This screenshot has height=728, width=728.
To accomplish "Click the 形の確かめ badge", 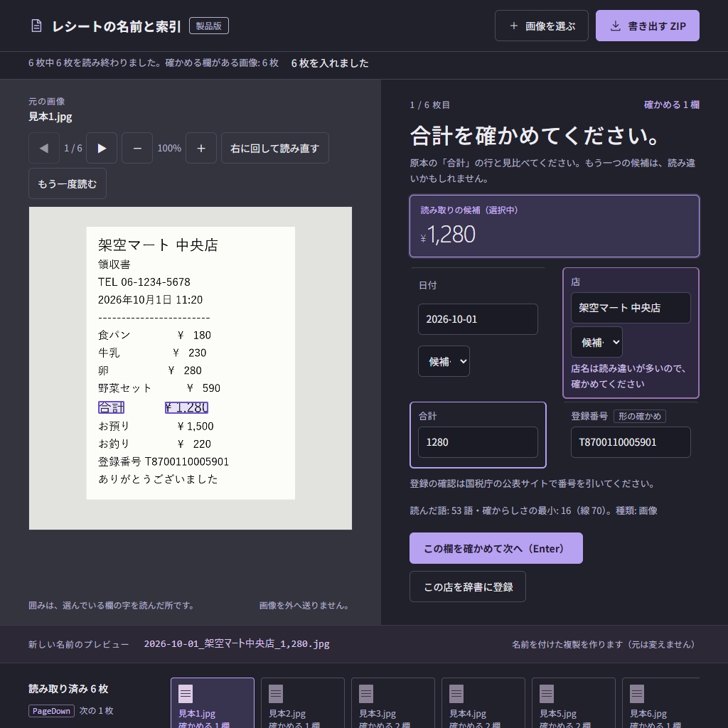I will (x=640, y=416).
